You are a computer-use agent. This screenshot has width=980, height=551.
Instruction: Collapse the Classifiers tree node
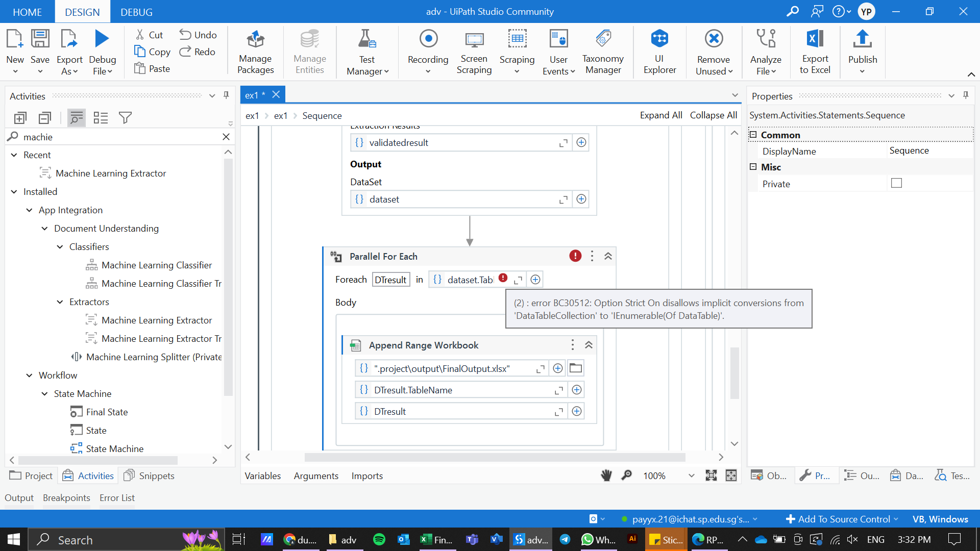point(60,247)
